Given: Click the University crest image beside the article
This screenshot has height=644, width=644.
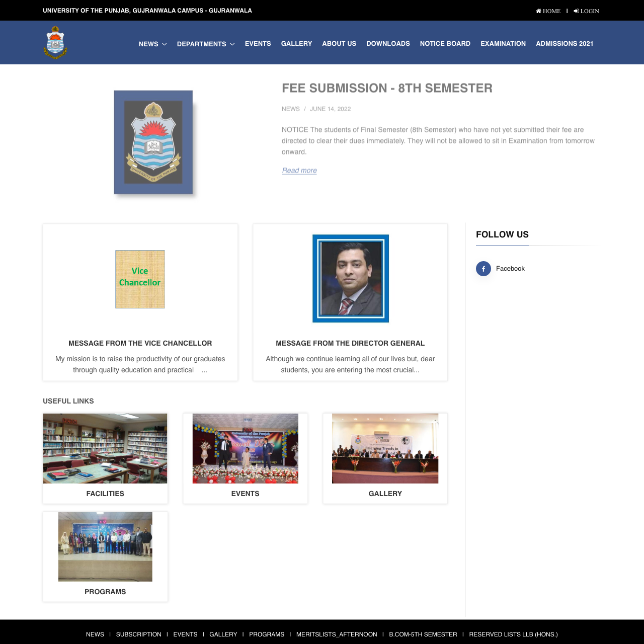Looking at the screenshot, I should coord(153,142).
